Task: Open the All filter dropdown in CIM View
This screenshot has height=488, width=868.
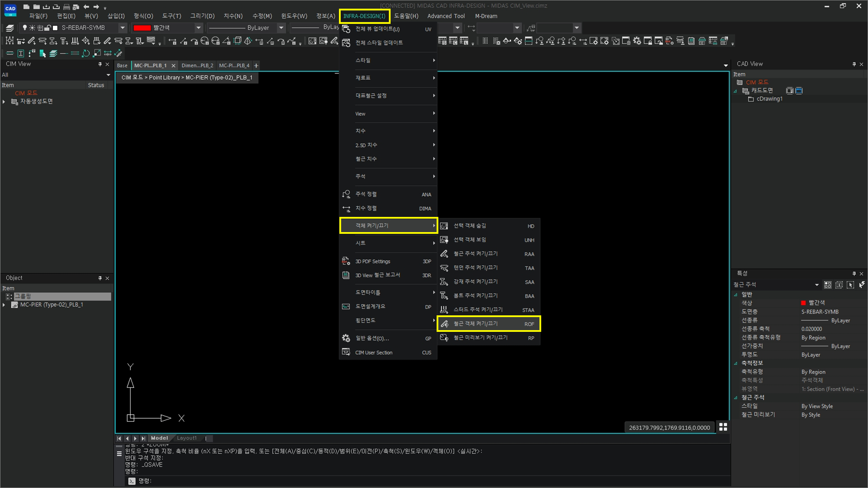Action: point(108,75)
